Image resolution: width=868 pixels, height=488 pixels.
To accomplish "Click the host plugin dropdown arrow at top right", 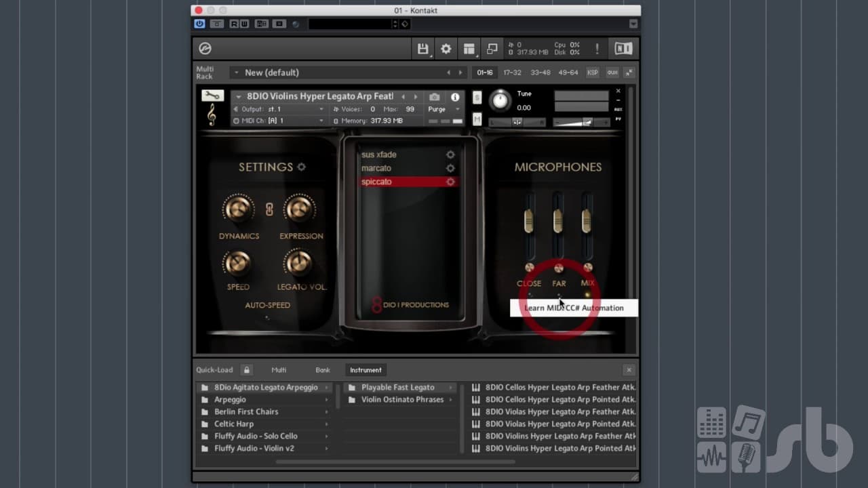I will (x=633, y=24).
